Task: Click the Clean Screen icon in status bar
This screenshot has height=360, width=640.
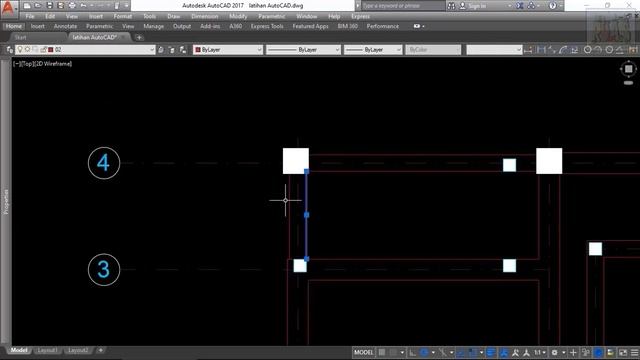Action: click(623, 352)
